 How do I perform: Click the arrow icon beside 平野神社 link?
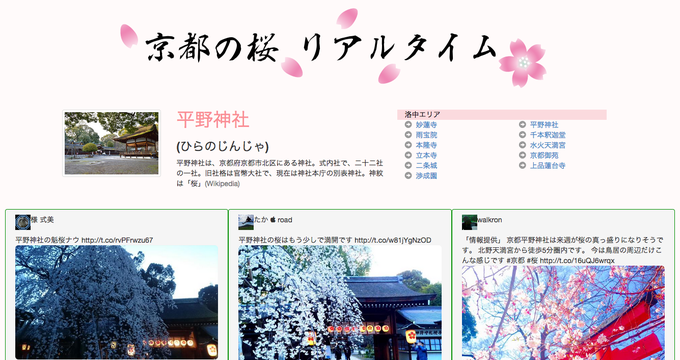522,125
